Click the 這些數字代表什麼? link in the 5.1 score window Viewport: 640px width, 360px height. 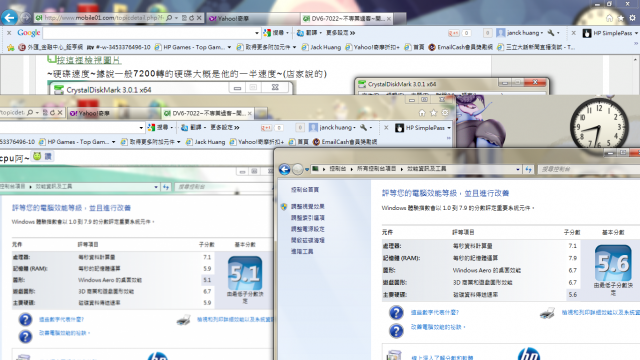[61, 320]
